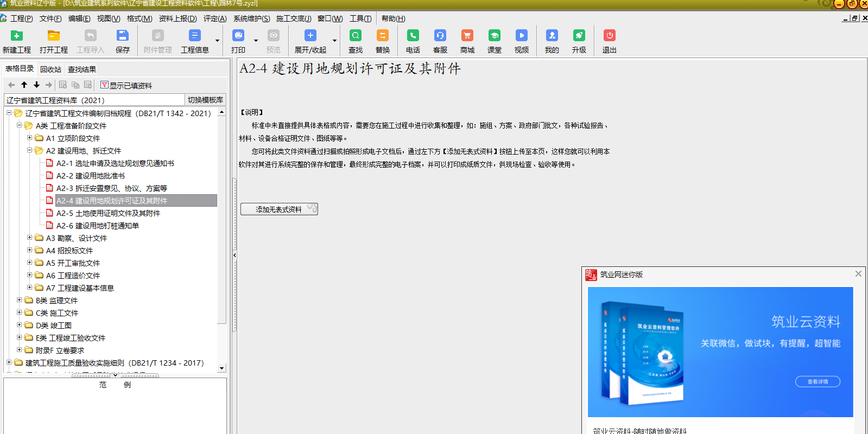Click the left panel collapse splitter arrow
The height and width of the screenshot is (434, 868).
(x=235, y=255)
